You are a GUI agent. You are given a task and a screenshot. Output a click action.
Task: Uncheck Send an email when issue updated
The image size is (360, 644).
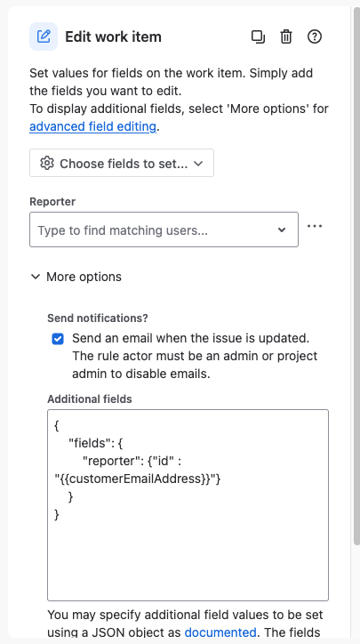(x=58, y=339)
